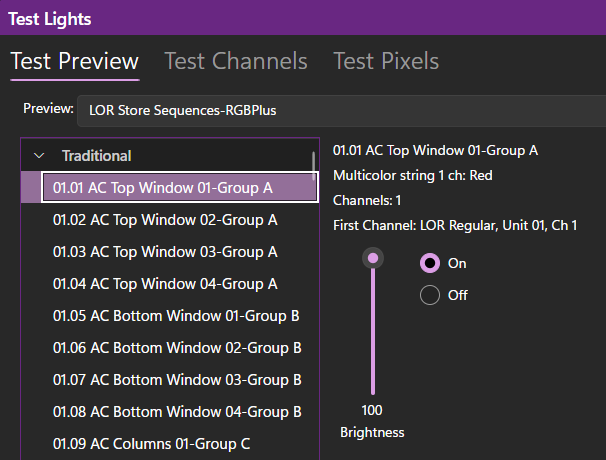Switch to the Test Channels tab
This screenshot has width=606, height=460.
(235, 61)
